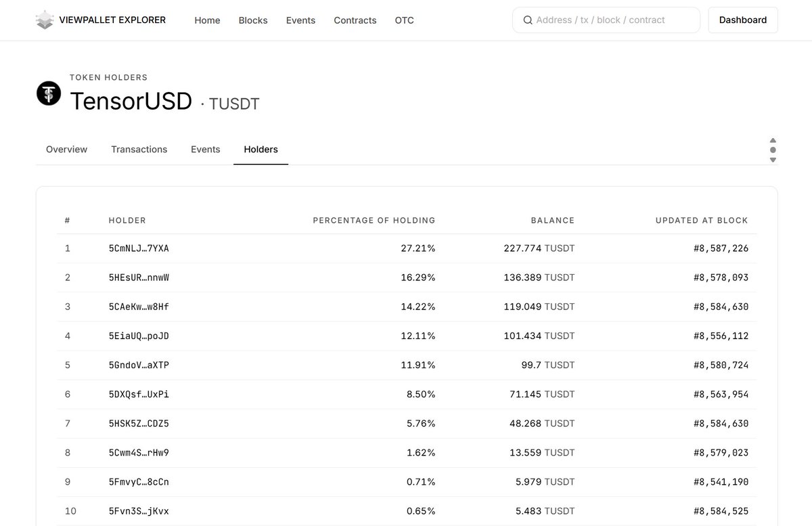
Task: Open holder 5EiaUQ…poJD
Action: tap(139, 336)
